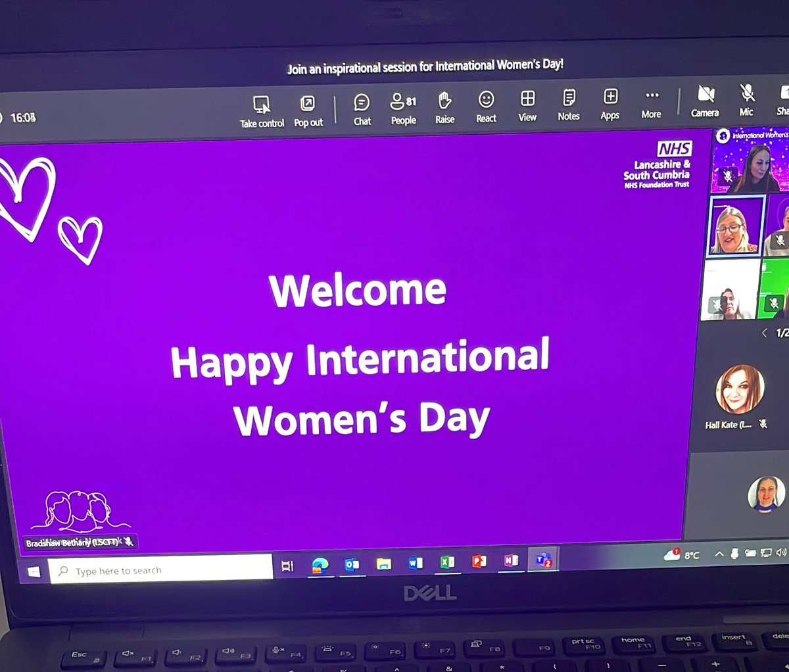Show the People list with 81 participants
Image resolution: width=789 pixels, height=672 pixels.
(x=404, y=108)
